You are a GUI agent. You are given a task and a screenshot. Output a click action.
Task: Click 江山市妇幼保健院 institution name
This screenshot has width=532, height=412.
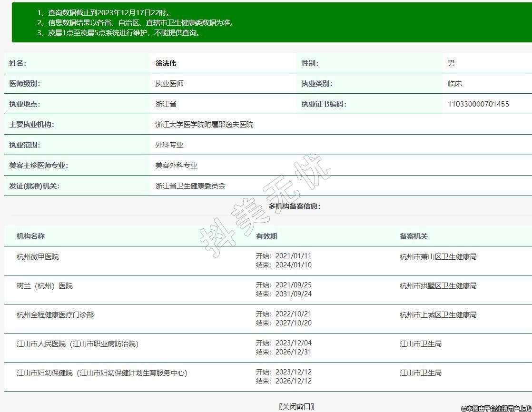(x=102, y=373)
